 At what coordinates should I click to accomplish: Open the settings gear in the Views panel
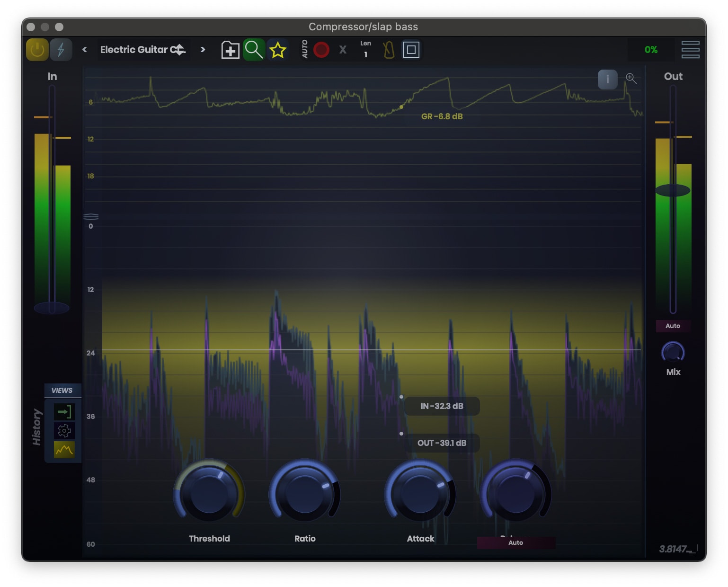click(64, 431)
